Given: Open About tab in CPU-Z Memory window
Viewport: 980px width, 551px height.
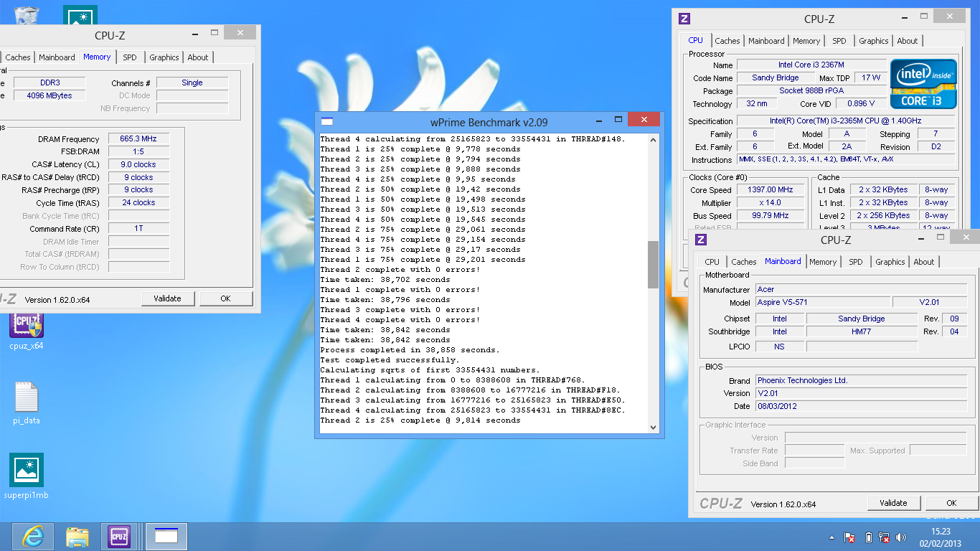Looking at the screenshot, I should tap(198, 57).
